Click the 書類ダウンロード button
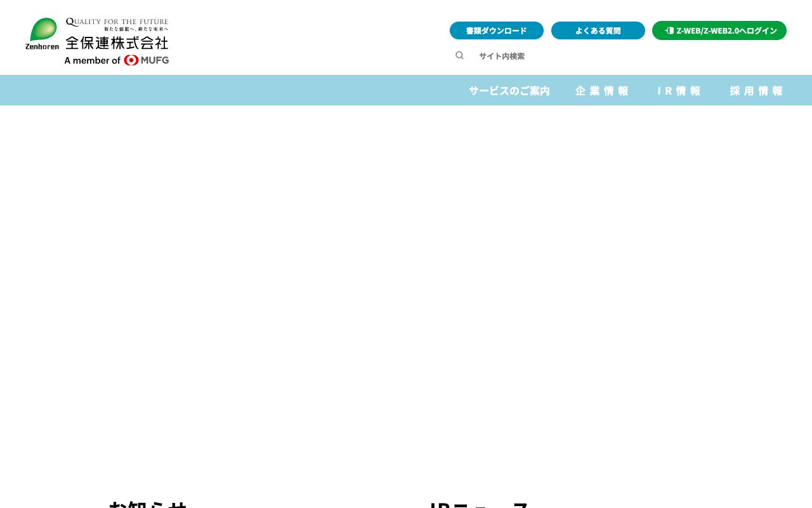The width and height of the screenshot is (812, 508). [497, 30]
